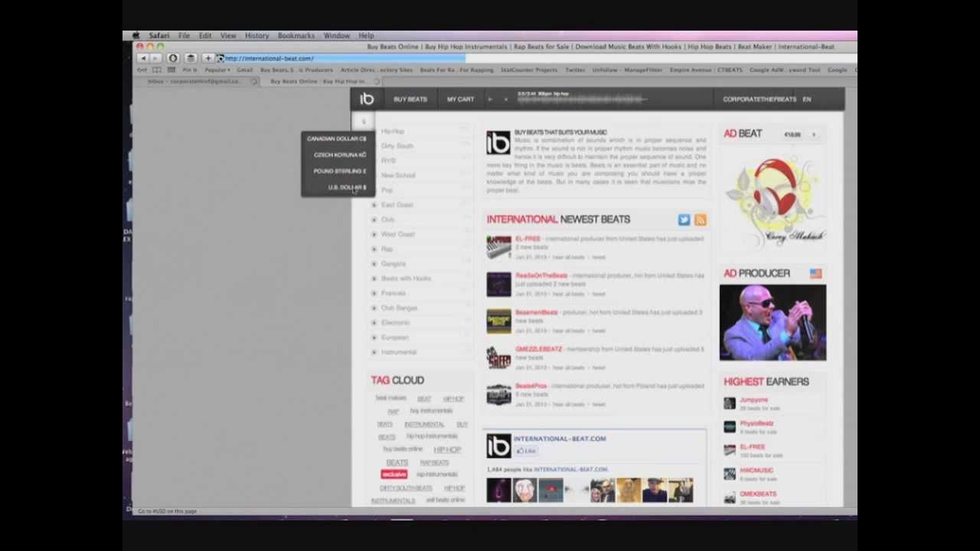The height and width of the screenshot is (551, 980).
Task: Select Canadian Dollar from currency dropdown
Action: pos(337,139)
